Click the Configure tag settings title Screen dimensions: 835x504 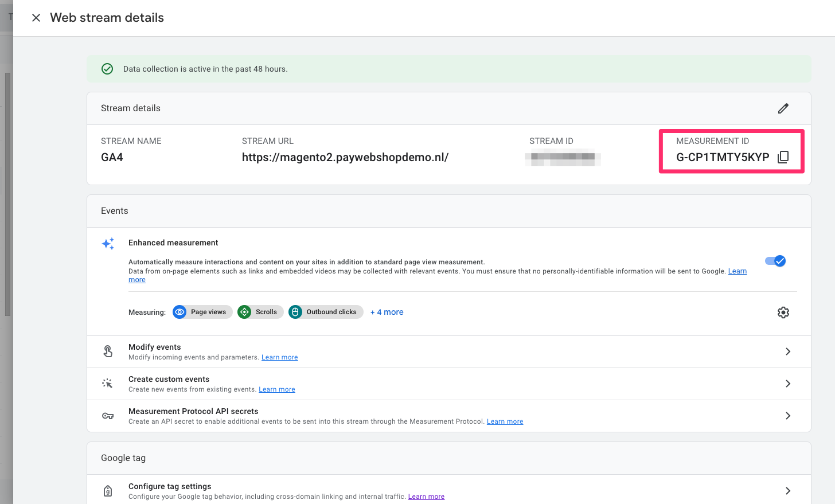[170, 486]
